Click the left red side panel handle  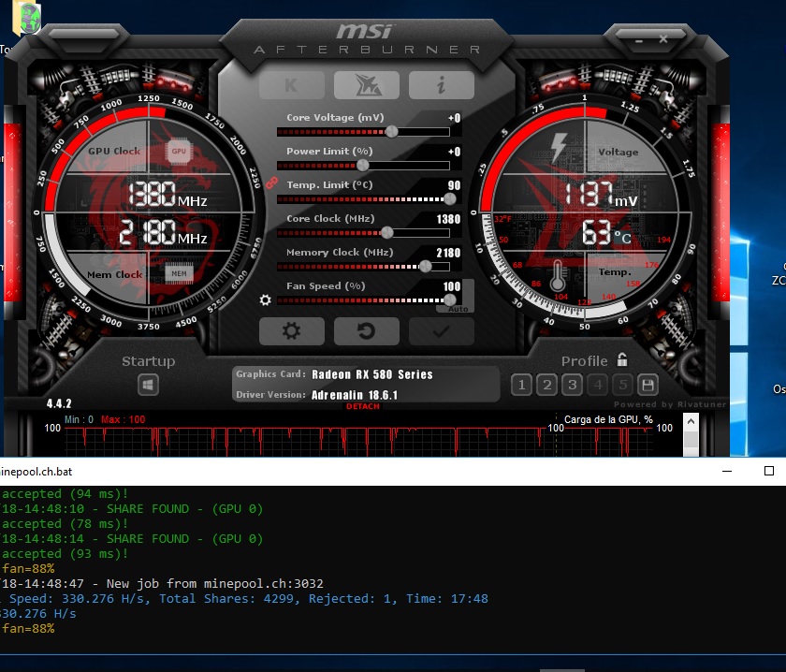pyautogui.click(x=12, y=212)
